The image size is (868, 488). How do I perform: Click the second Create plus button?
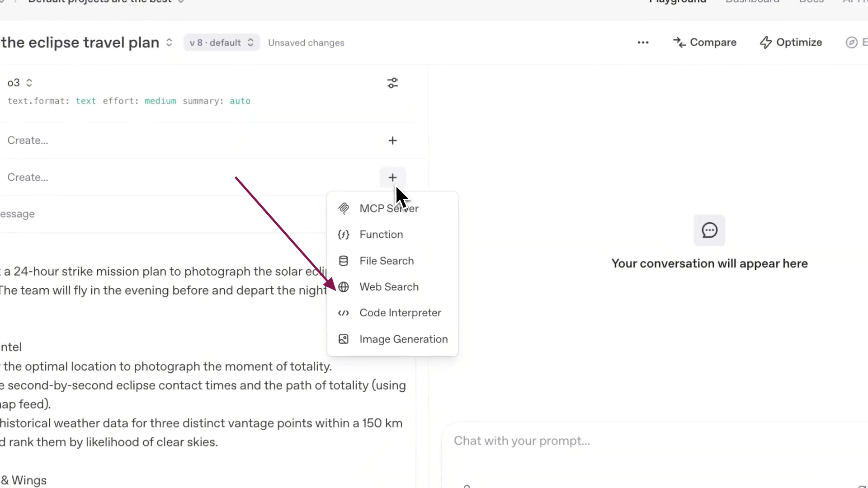click(392, 178)
